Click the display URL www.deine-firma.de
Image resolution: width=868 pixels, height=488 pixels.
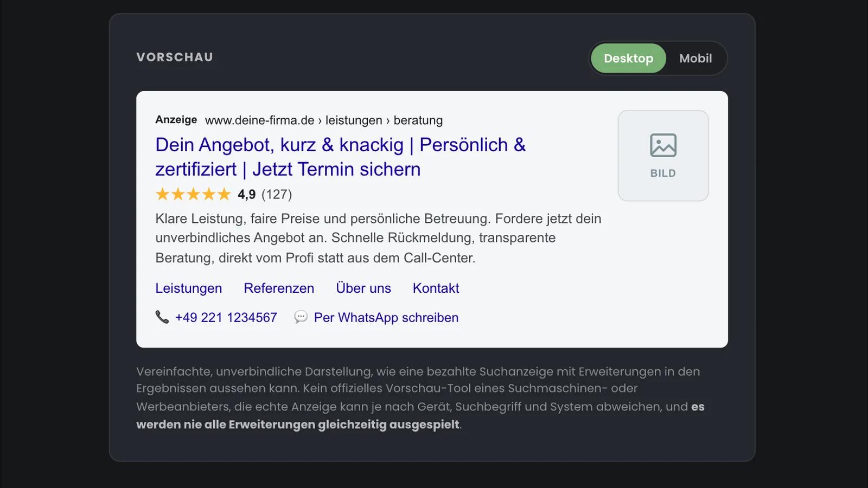[x=260, y=120]
